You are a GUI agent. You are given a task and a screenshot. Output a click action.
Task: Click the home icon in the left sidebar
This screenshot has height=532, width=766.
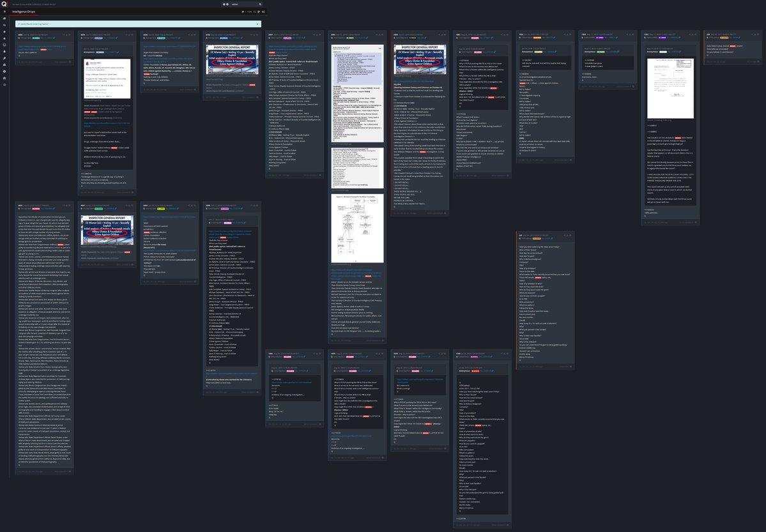4,19
